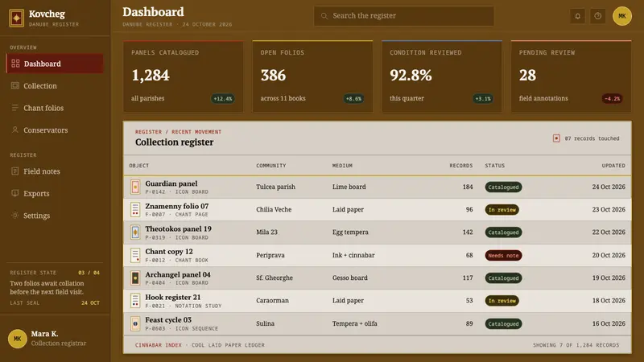Open Exports page
This screenshot has width=644, height=362.
coord(55,193)
